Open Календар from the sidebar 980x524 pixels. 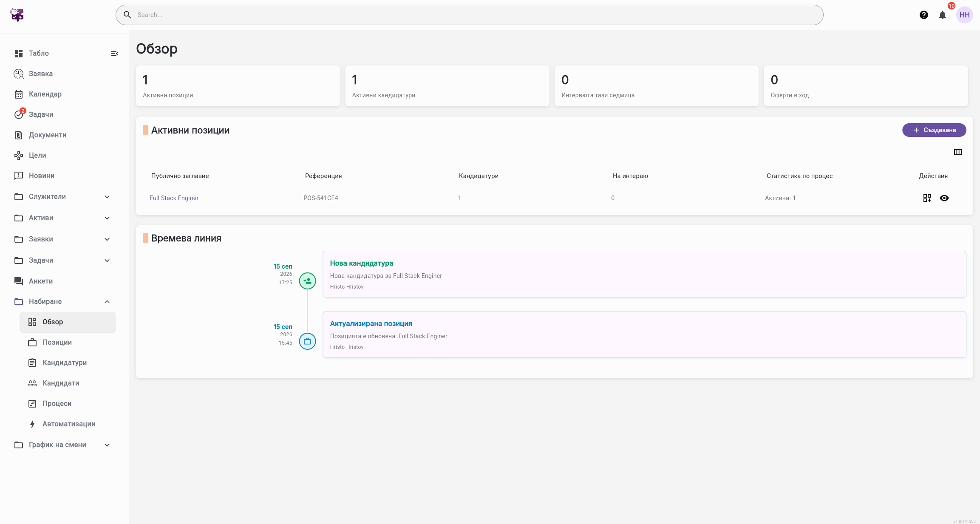[45, 94]
